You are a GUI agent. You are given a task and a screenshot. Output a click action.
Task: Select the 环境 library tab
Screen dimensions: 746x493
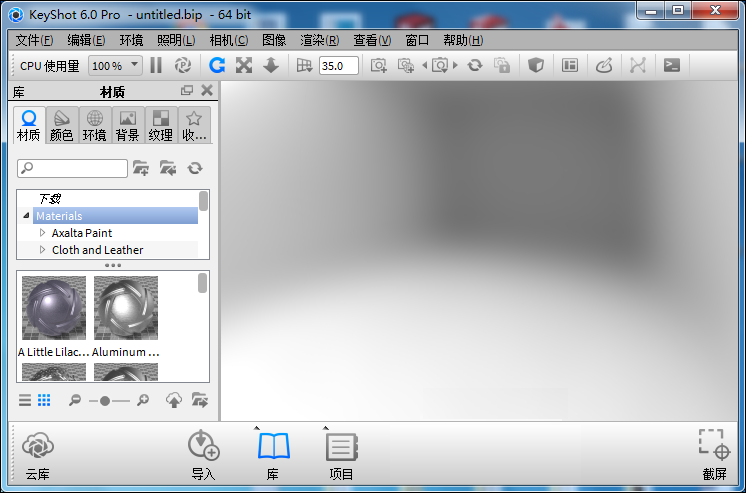95,126
